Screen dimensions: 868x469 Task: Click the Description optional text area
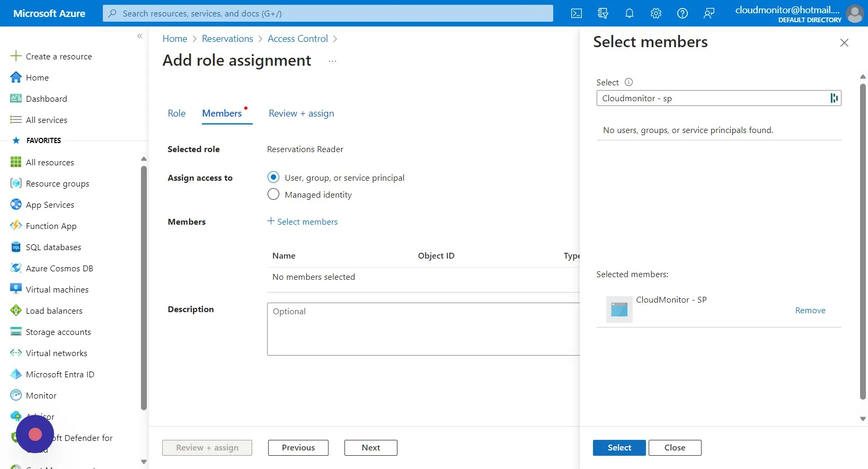(424, 329)
